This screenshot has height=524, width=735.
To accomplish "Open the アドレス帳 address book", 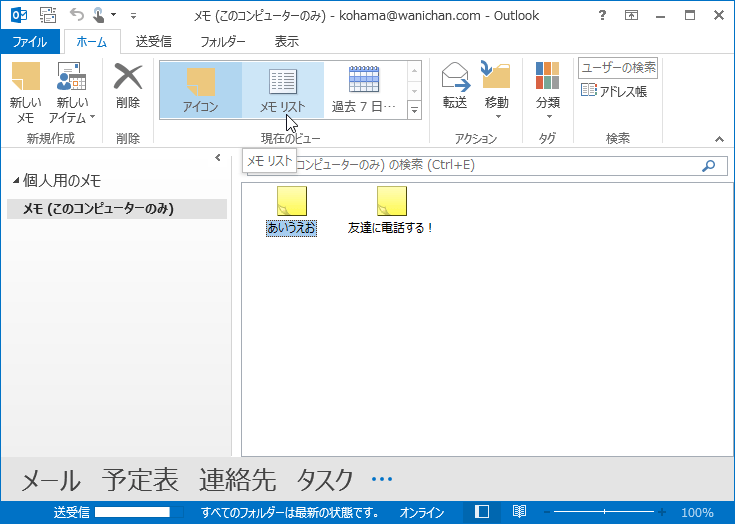I will pyautogui.click(x=614, y=91).
